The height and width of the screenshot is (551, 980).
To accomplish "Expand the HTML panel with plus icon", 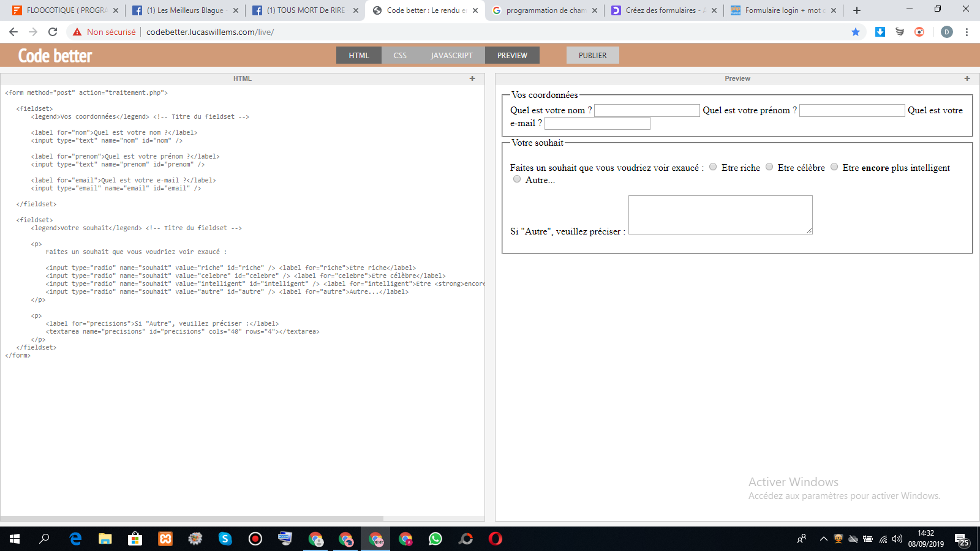I will coord(472,78).
